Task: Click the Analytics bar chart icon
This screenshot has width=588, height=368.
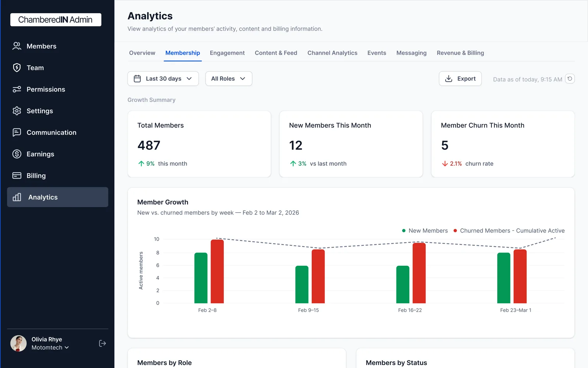Action: click(17, 197)
